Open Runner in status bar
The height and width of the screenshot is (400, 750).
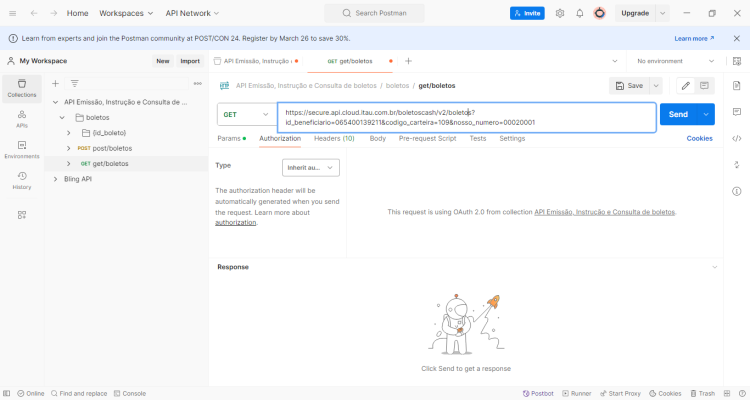pyautogui.click(x=577, y=393)
